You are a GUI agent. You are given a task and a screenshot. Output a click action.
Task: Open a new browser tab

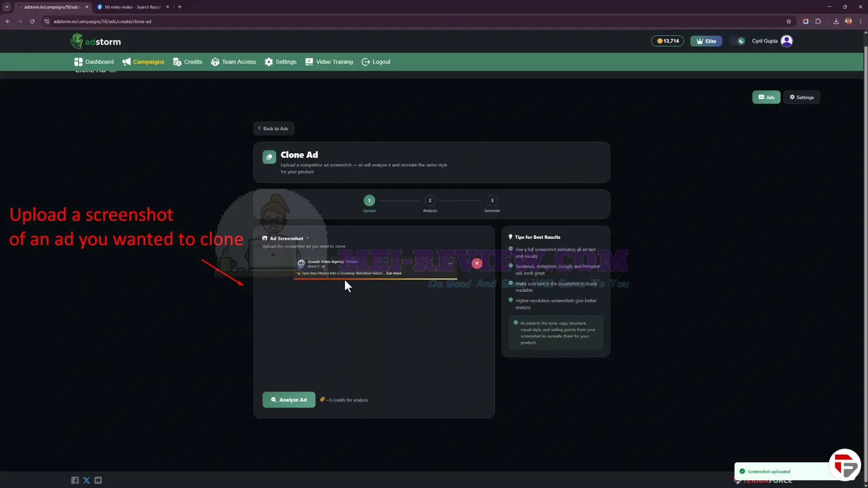(180, 7)
